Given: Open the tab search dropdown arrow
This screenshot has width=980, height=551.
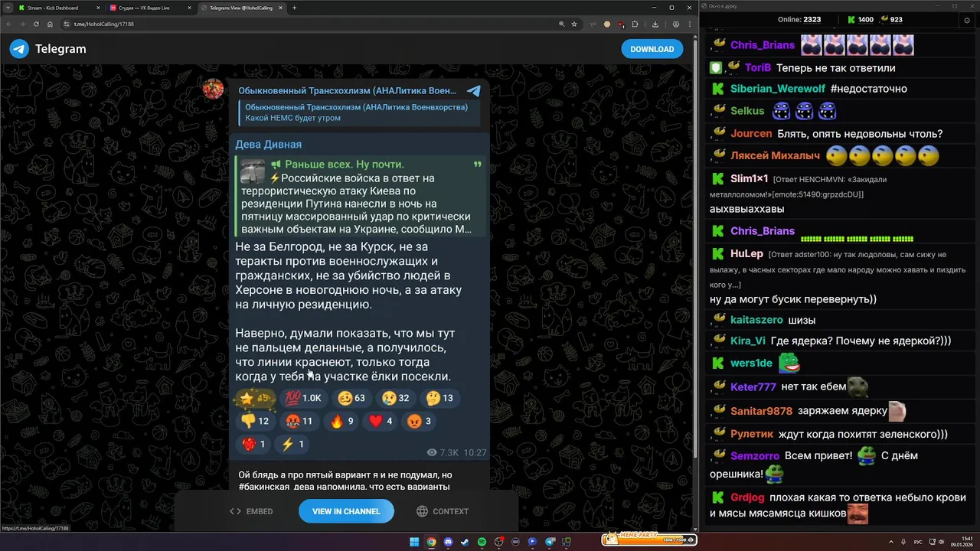Looking at the screenshot, I should point(7,8).
